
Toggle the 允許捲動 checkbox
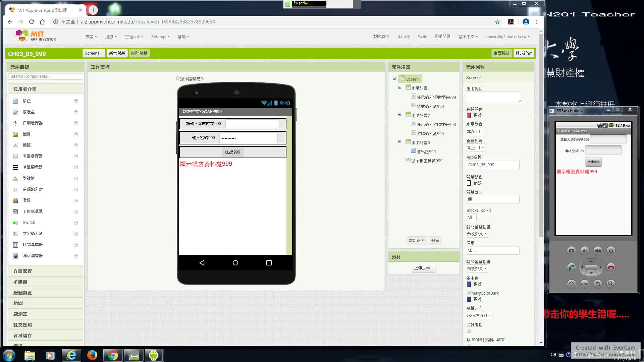(x=469, y=331)
